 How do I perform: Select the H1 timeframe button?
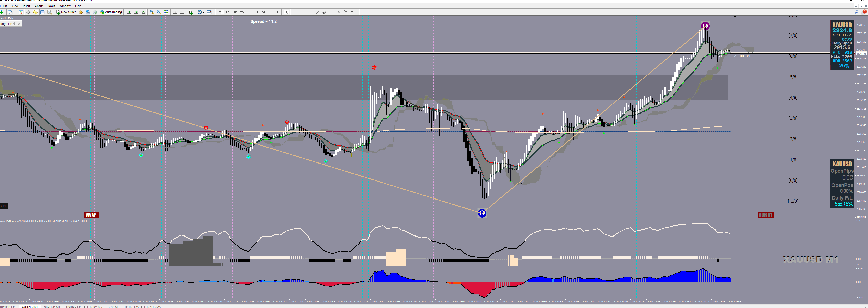[249, 12]
